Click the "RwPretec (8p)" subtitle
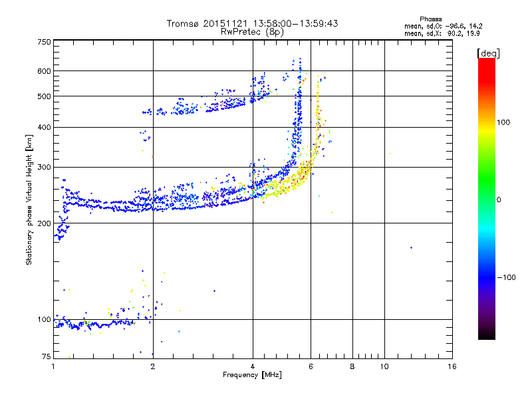This screenshot has height=399, width=532. pyautogui.click(x=252, y=32)
